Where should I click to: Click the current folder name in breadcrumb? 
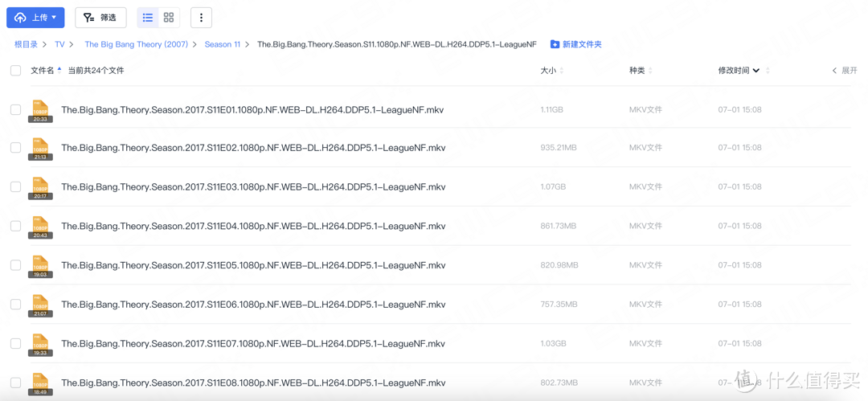click(397, 44)
